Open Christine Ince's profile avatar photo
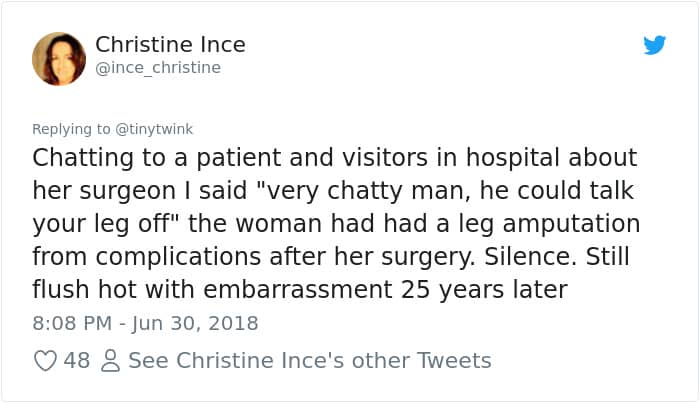Viewport: 700px width, 403px height. coord(59,58)
